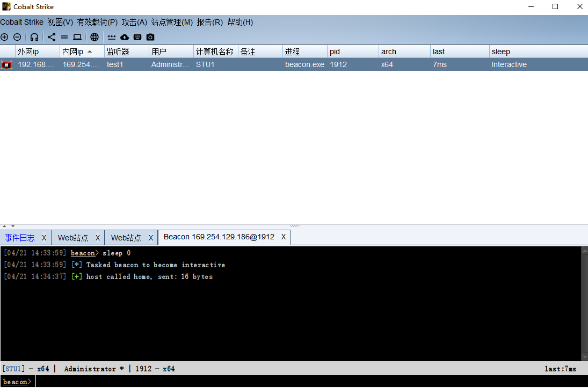Open keystrokes view via keyboard icon
Image resolution: width=588 pixels, height=388 pixels.
pos(137,37)
